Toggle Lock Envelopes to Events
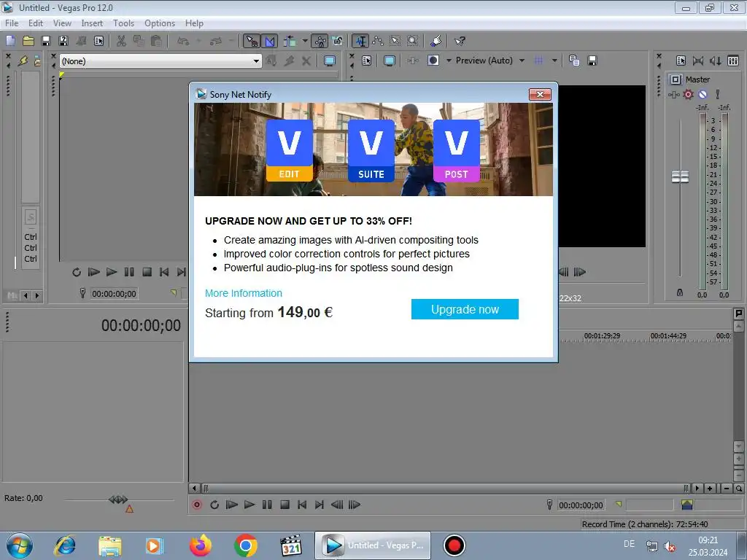This screenshot has width=747, height=560. coord(320,41)
